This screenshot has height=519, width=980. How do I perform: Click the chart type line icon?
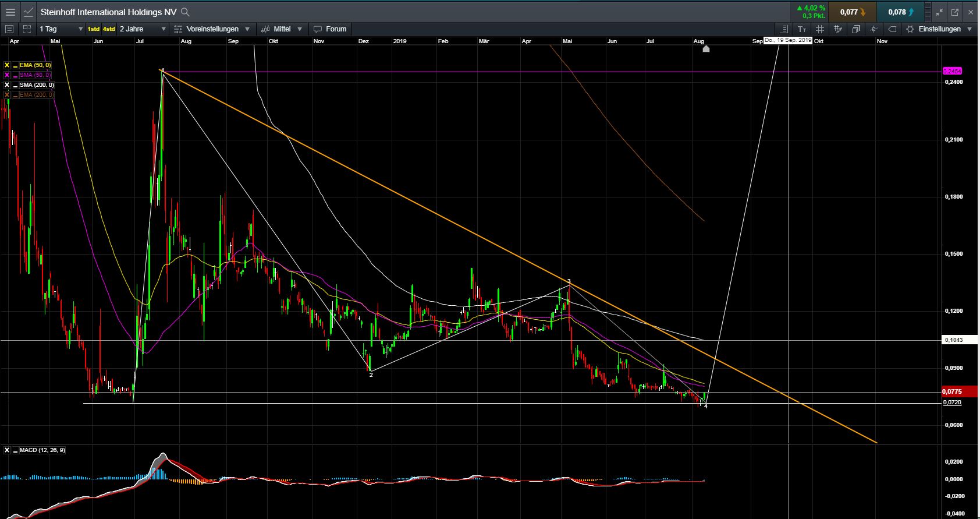(x=28, y=12)
